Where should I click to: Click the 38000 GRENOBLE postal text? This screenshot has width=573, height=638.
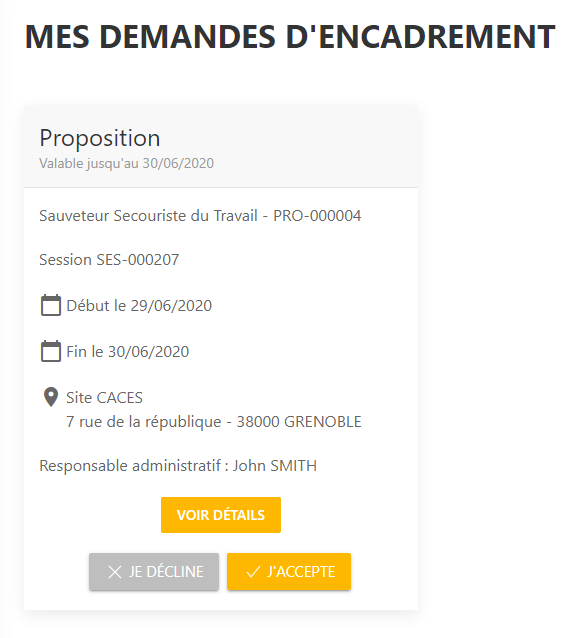coord(299,422)
